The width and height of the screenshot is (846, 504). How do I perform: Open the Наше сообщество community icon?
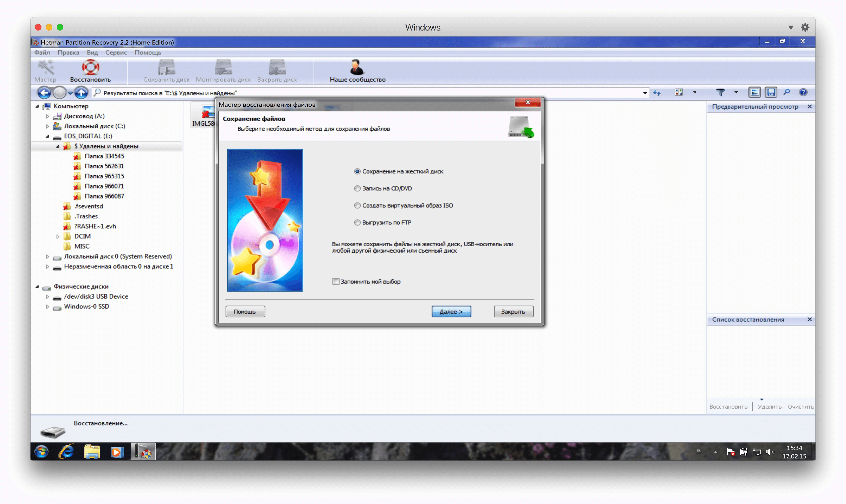click(x=357, y=68)
